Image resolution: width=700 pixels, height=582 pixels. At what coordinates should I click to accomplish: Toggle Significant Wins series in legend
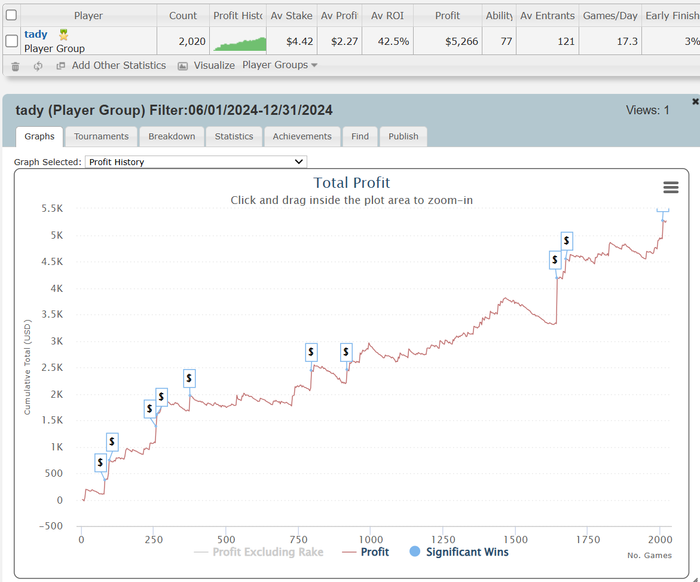458,552
